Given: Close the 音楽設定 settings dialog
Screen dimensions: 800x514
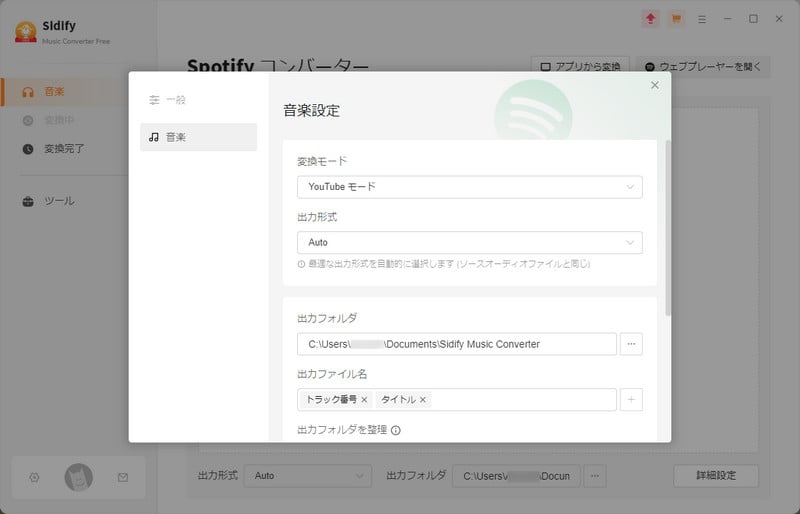Looking at the screenshot, I should [655, 85].
